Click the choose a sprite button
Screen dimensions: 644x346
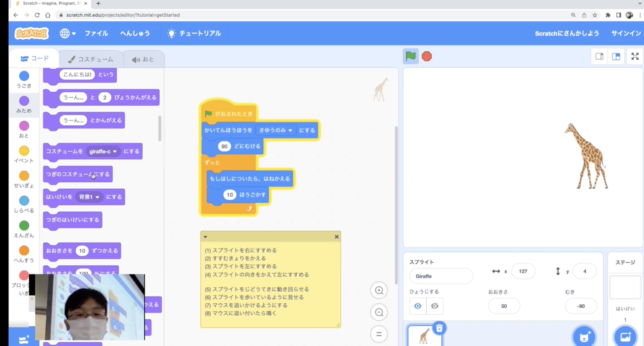tap(584, 337)
